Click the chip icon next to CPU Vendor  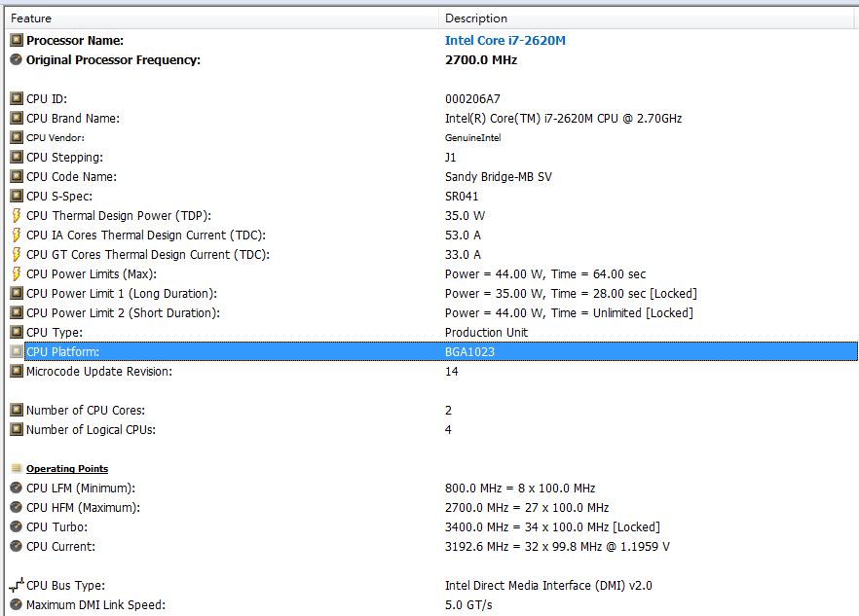click(x=17, y=137)
